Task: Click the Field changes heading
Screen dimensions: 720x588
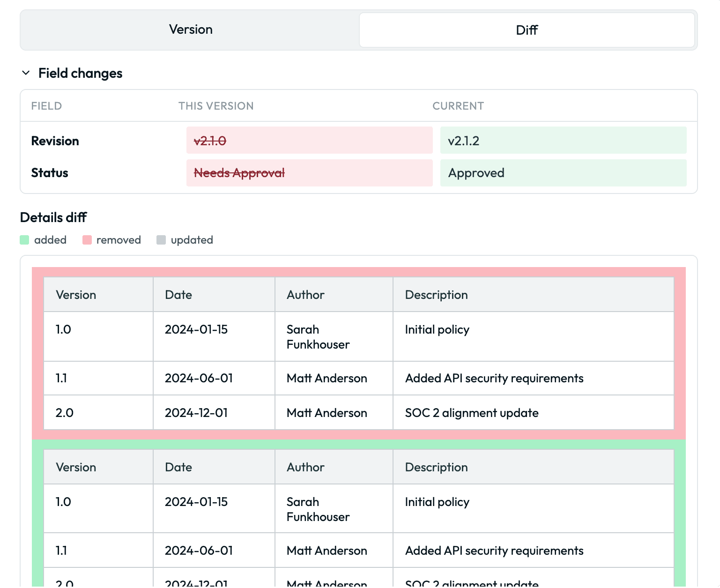Action: point(80,73)
